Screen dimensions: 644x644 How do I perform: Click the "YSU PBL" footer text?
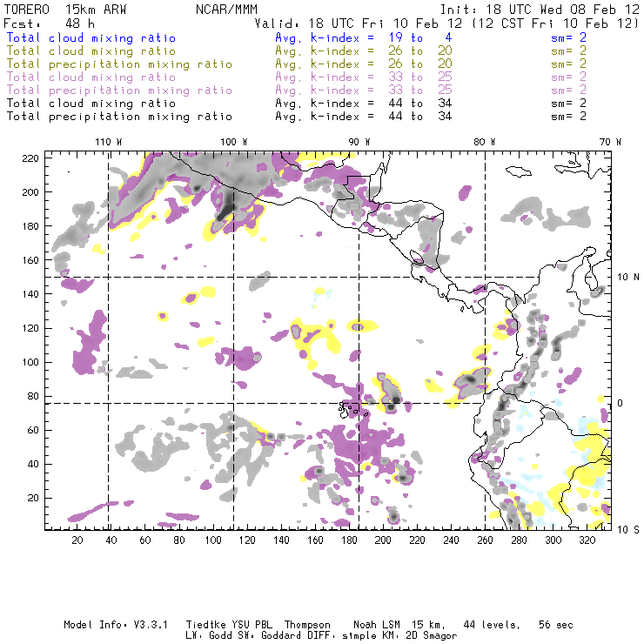tap(252, 625)
